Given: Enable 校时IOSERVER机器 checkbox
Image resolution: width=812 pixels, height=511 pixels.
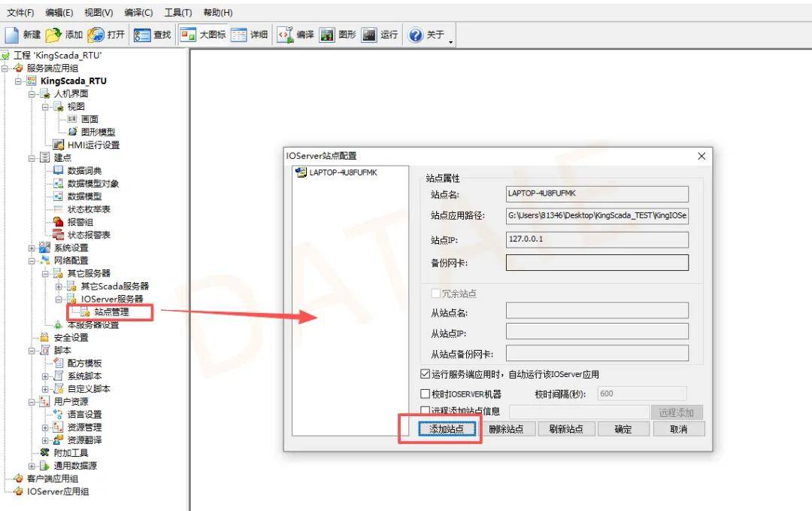Looking at the screenshot, I should 425,394.
